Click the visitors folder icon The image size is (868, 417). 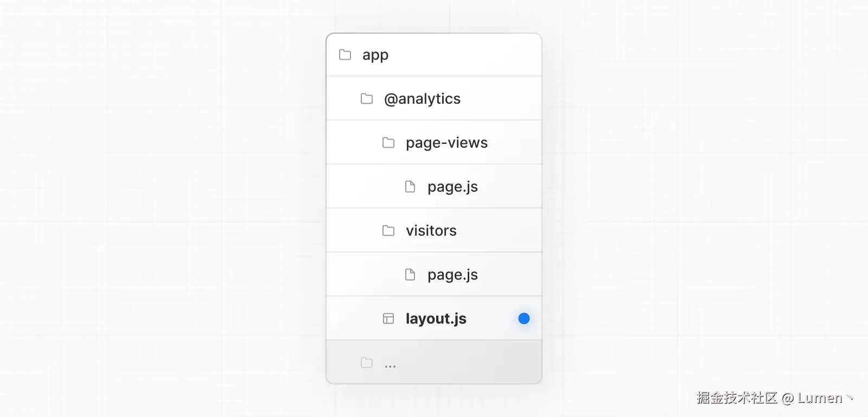click(x=388, y=231)
